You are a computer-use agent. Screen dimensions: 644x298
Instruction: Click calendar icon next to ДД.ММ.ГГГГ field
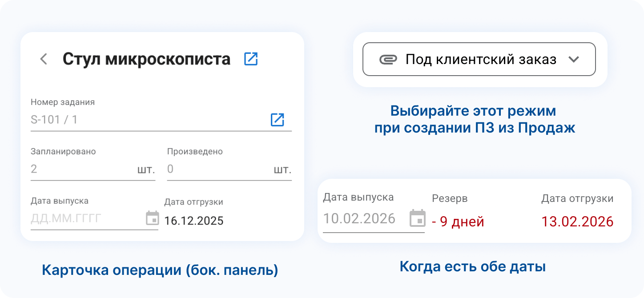click(152, 218)
